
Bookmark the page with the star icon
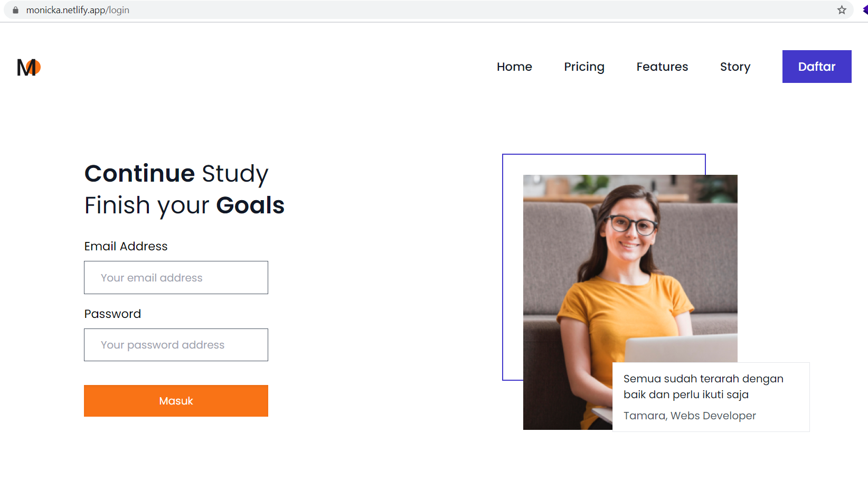[841, 10]
